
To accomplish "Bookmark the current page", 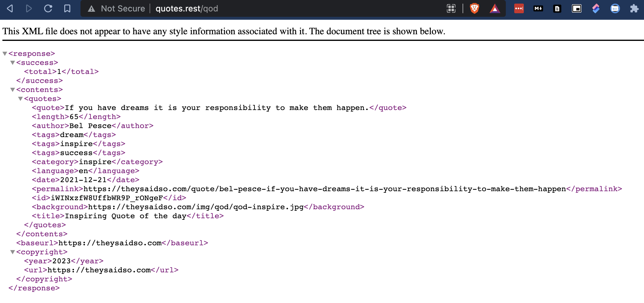I will 68,8.
